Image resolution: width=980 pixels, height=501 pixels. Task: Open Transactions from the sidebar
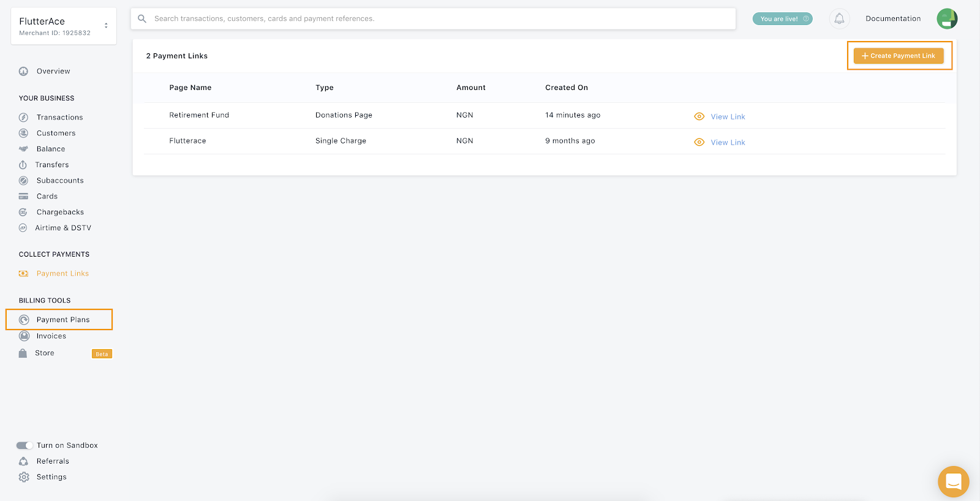point(59,117)
